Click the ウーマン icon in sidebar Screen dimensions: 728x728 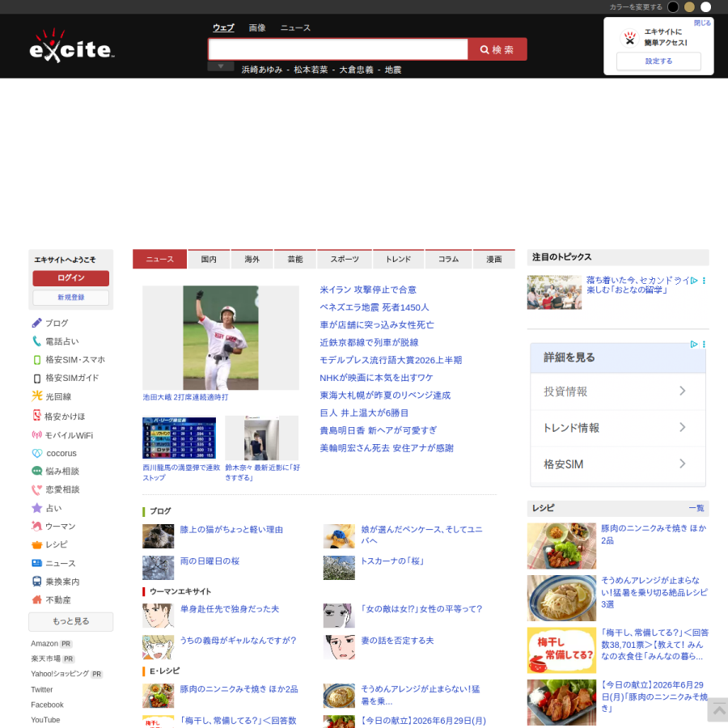pyautogui.click(x=36, y=526)
